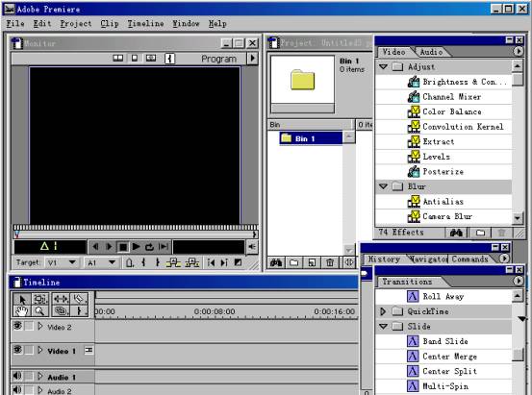Select the Rolling Edit tool in Timeline
The image size is (532, 395).
pyautogui.click(x=61, y=299)
